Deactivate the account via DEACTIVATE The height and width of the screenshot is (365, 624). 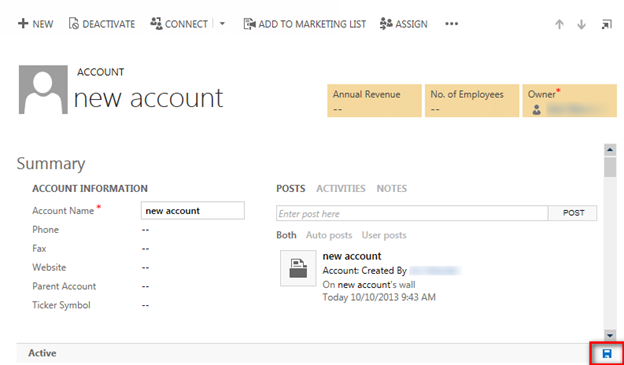(102, 24)
